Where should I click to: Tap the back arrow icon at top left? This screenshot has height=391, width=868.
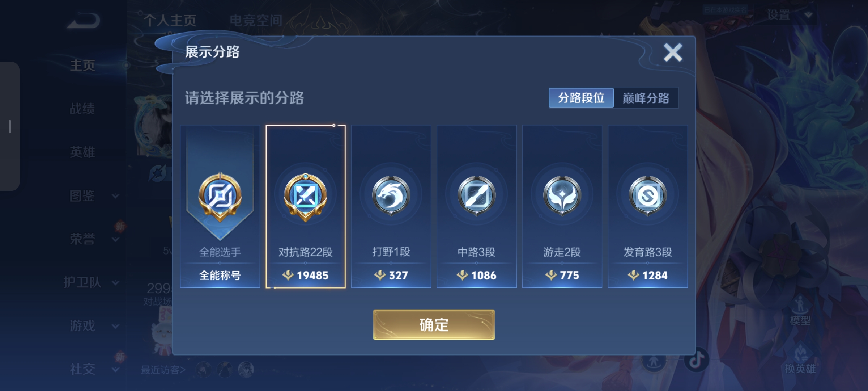(84, 21)
